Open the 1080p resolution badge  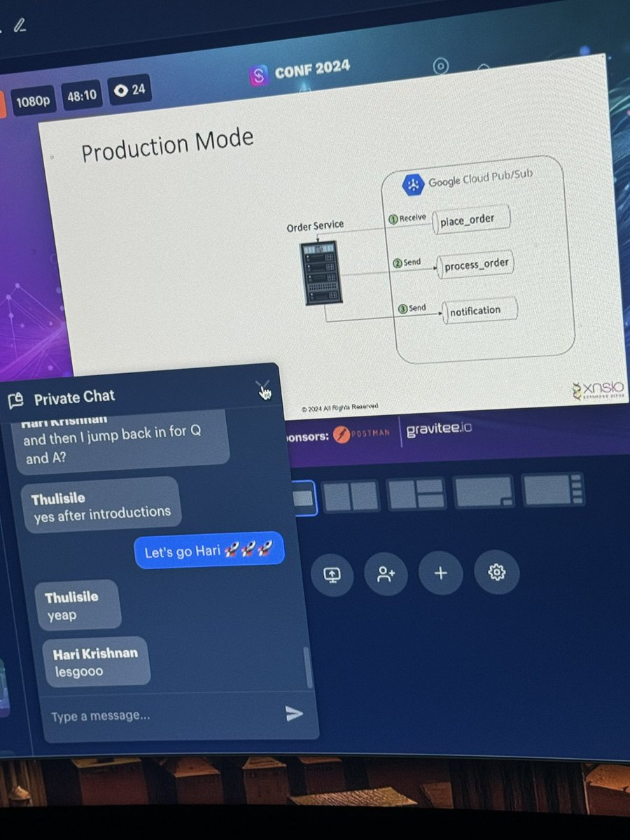point(33,101)
